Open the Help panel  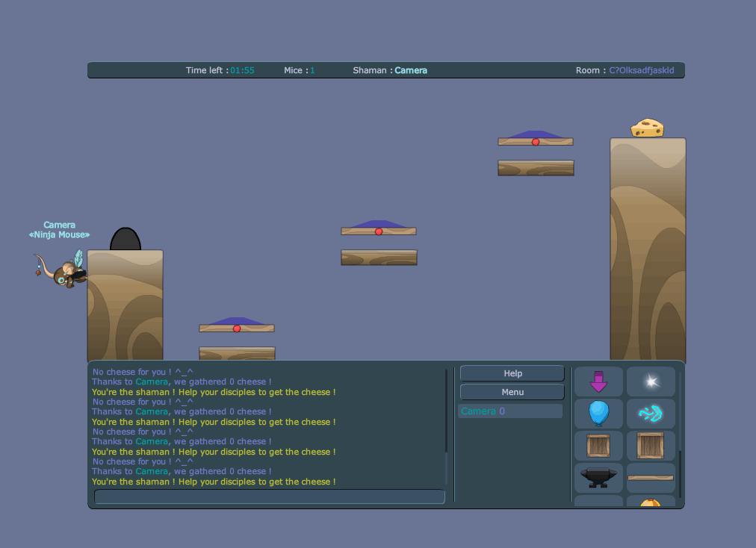coord(512,373)
